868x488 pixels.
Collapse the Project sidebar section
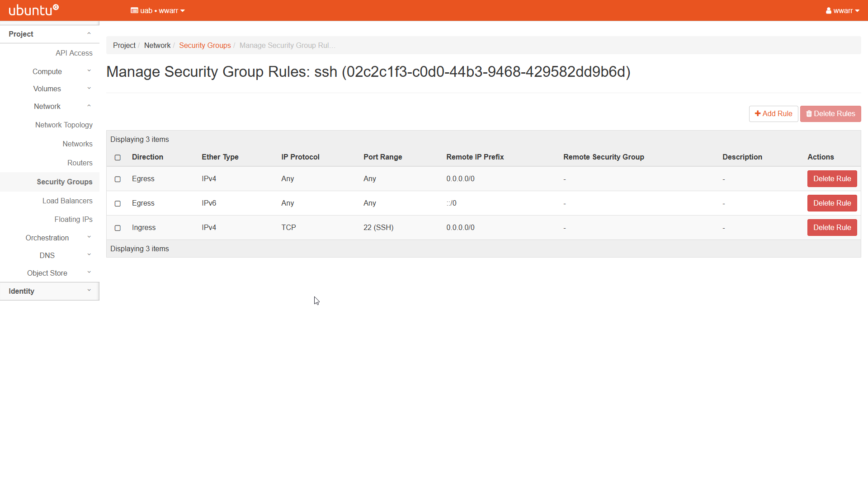click(50, 34)
